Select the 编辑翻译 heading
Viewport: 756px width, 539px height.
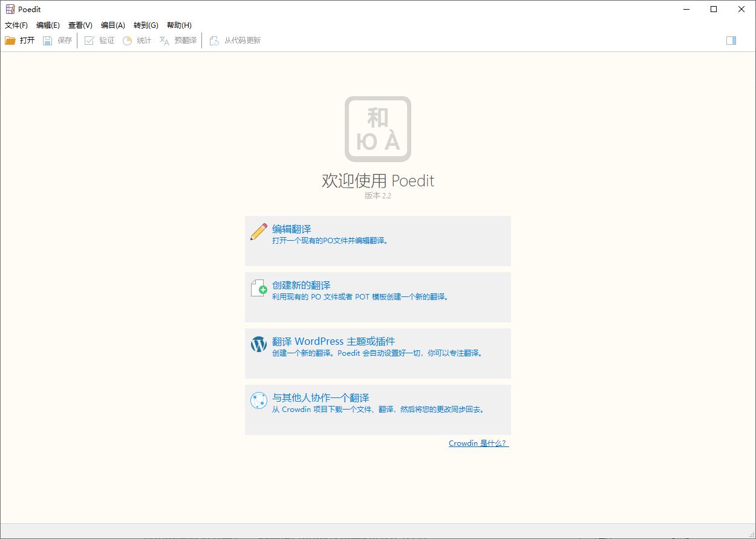point(292,229)
